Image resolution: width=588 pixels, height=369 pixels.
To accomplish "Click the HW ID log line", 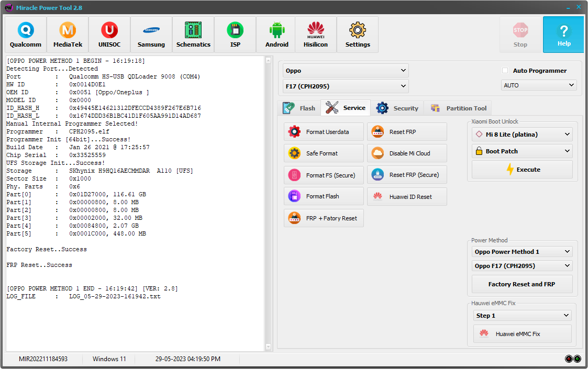I will pos(56,84).
